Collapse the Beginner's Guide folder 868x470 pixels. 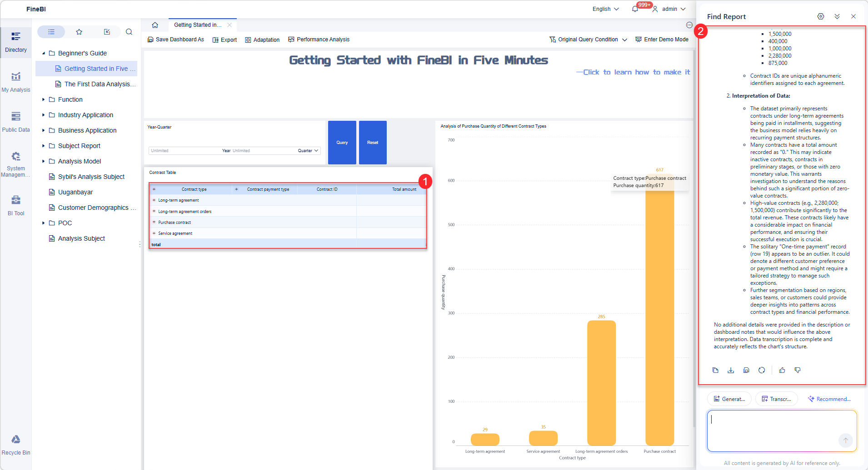44,53
